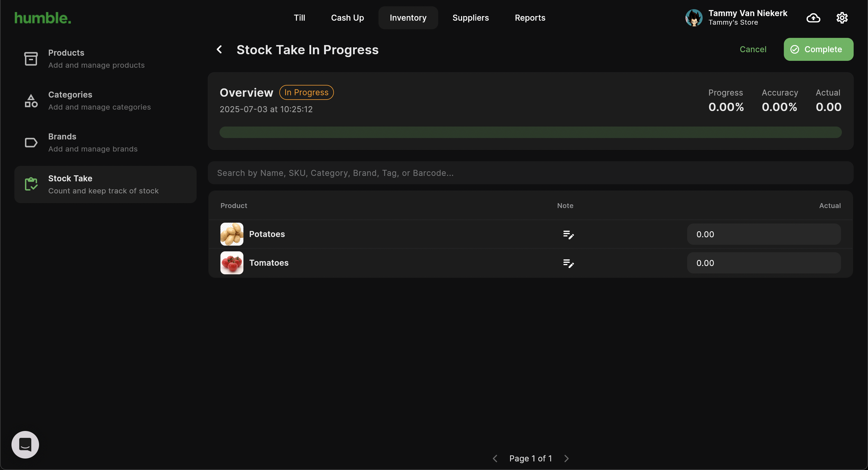Click the Potatoes product thumbnail

pos(232,234)
